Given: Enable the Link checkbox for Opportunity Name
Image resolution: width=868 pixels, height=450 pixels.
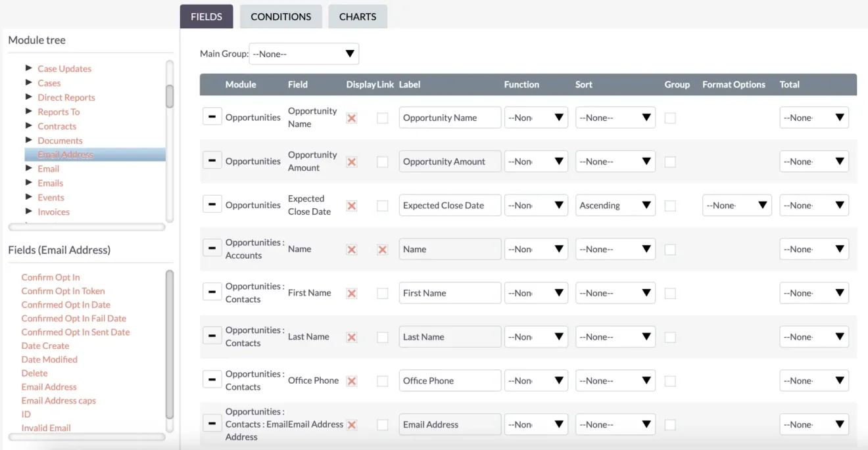Looking at the screenshot, I should pos(382,117).
